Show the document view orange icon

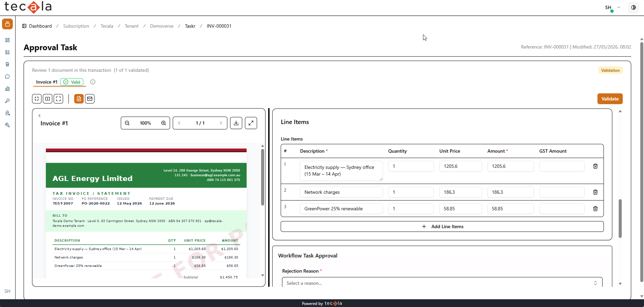coord(79,99)
